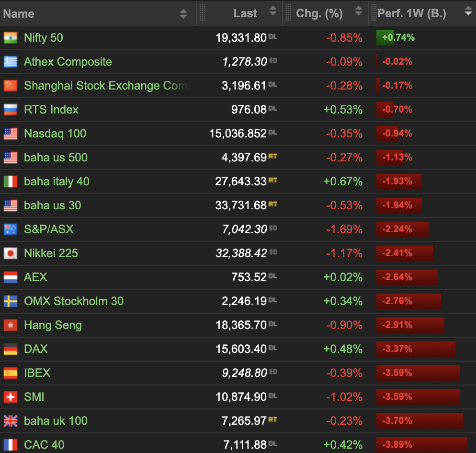Click the descending sort arrow next to Perf. 1W
The height and width of the screenshot is (453, 476).
click(x=468, y=12)
